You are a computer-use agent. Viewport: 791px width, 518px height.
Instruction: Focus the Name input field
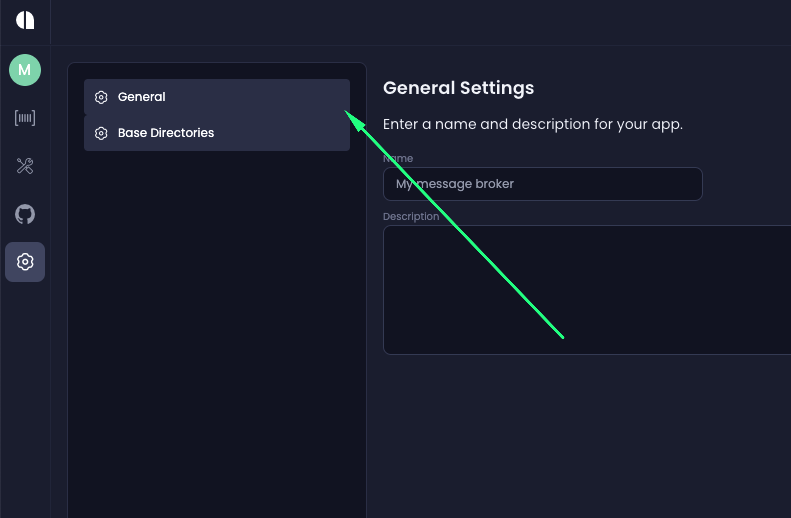543,184
